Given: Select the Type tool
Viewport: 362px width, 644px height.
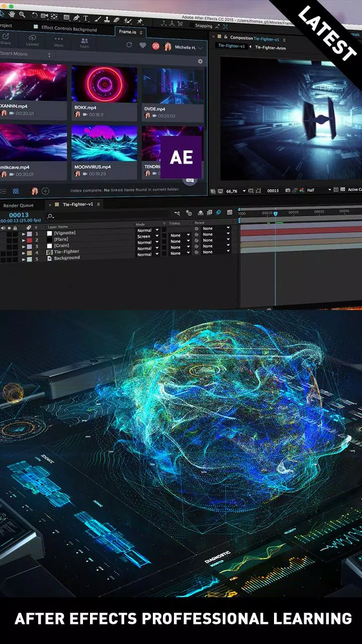Looking at the screenshot, I should click(x=85, y=18).
